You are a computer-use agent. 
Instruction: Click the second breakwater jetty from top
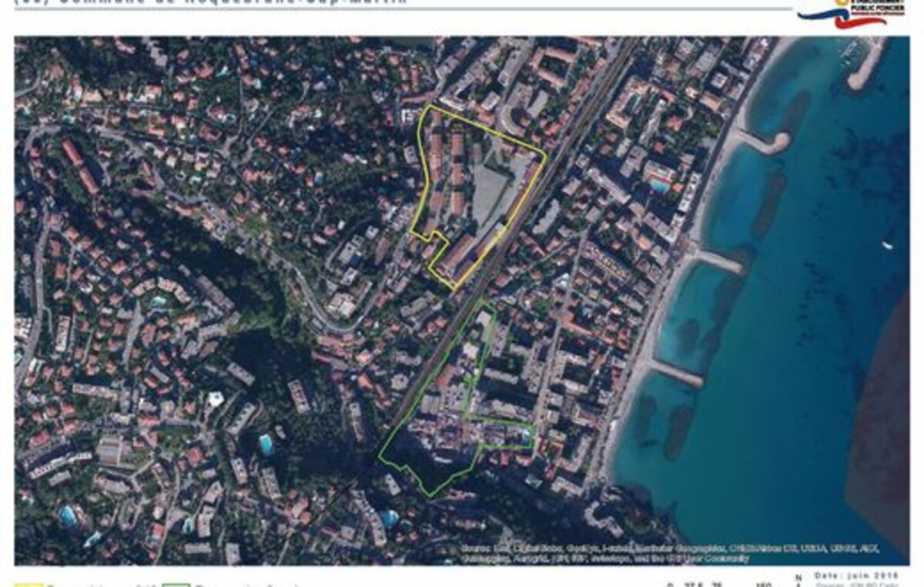point(719,261)
